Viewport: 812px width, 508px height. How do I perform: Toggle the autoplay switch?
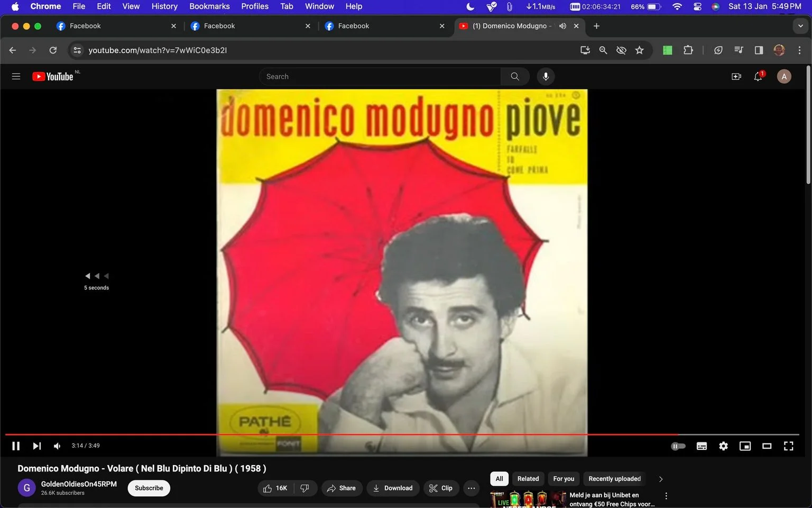(678, 446)
